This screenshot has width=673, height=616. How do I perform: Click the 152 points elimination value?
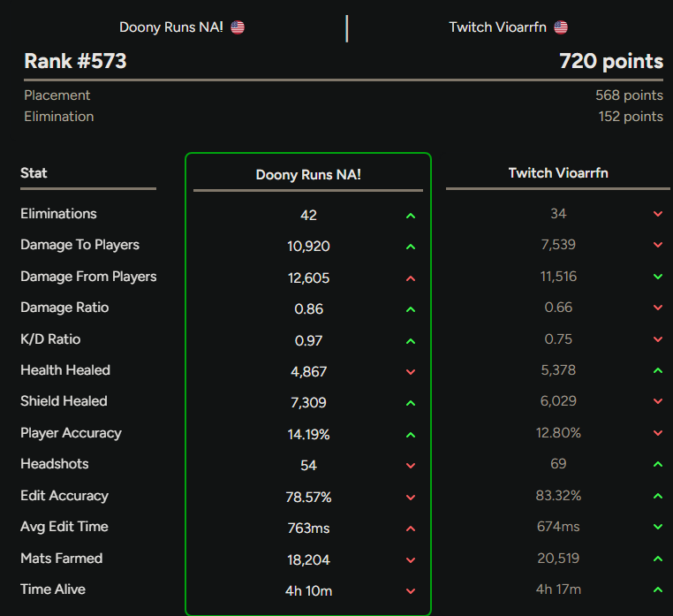(631, 117)
